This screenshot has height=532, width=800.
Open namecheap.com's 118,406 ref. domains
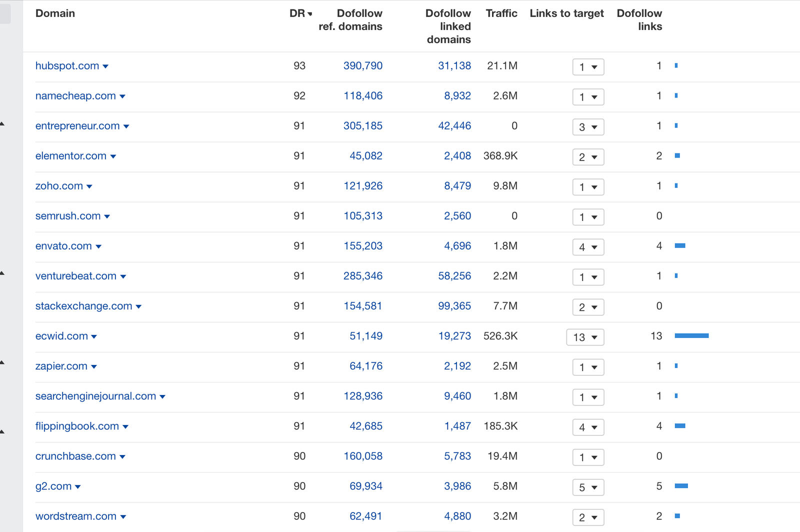coord(363,96)
